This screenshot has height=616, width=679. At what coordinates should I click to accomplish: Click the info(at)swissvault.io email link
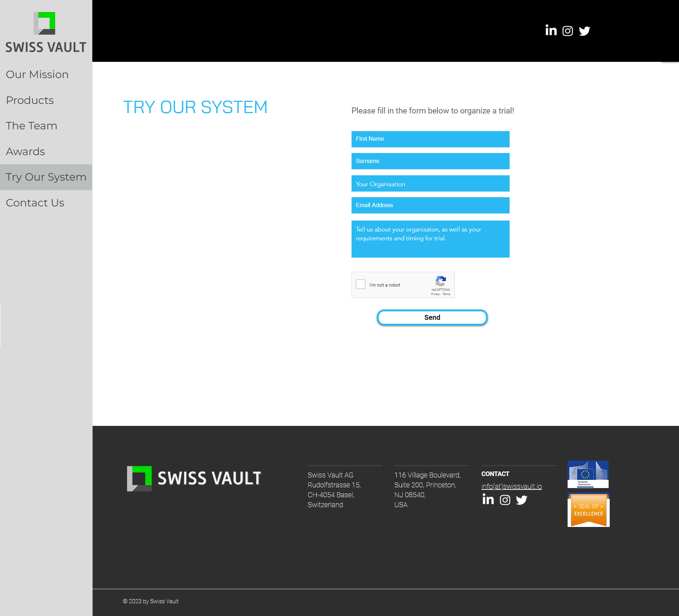pos(511,486)
